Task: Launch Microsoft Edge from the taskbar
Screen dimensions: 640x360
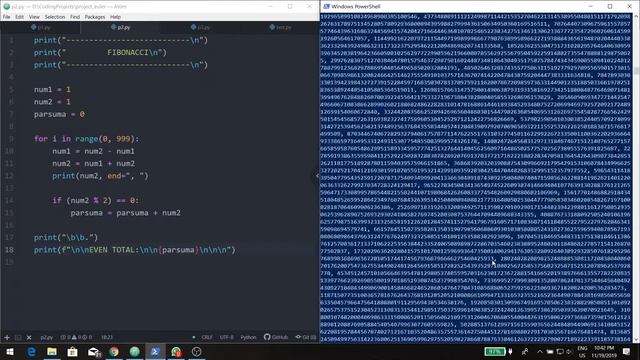Action: (x=31, y=352)
